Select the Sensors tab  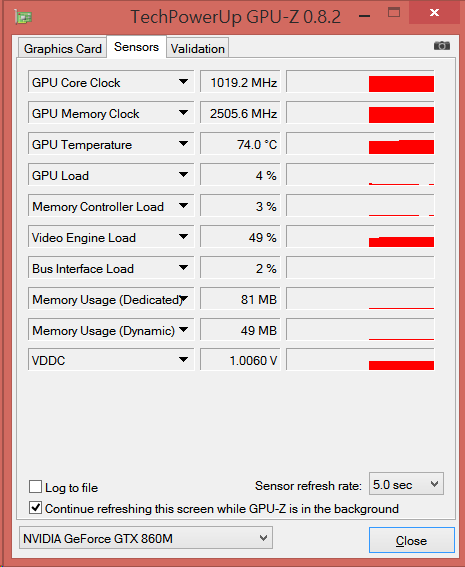click(136, 47)
